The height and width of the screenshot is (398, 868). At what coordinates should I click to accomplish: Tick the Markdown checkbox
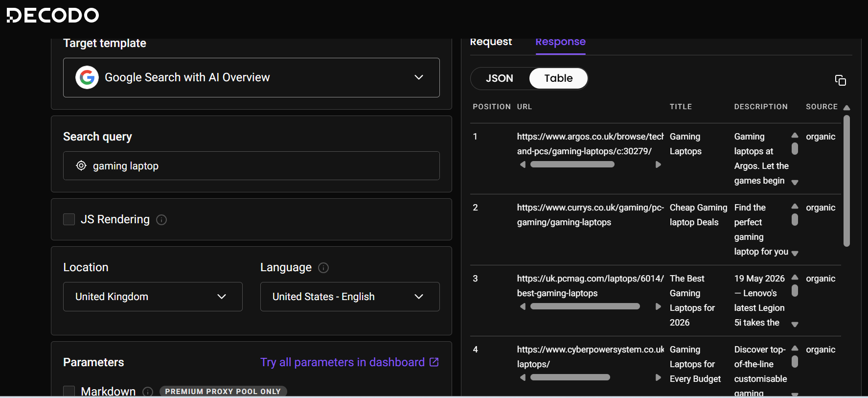pos(69,391)
